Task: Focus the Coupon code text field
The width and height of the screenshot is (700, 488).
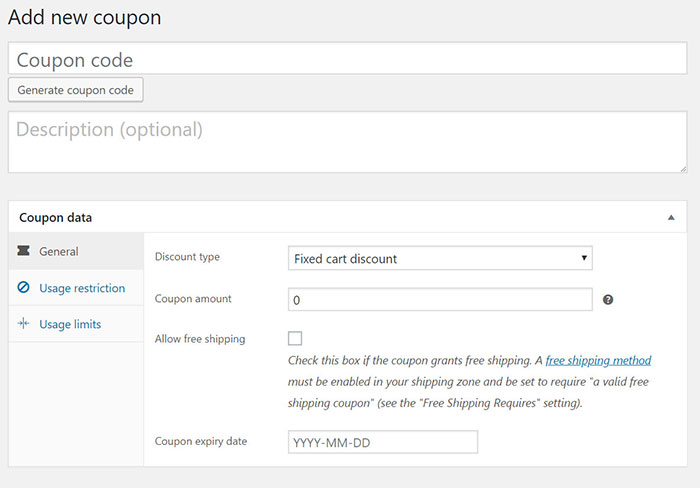Action: click(x=347, y=59)
